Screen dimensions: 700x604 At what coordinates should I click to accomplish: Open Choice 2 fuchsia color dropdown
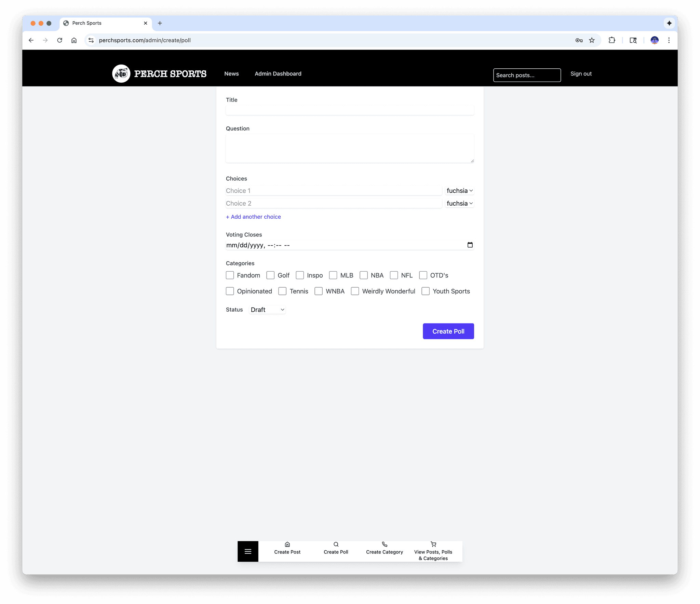click(459, 203)
